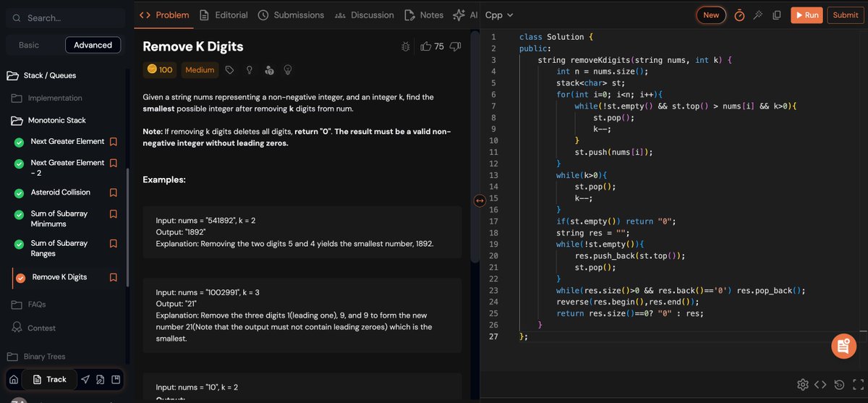Open saved bookmarks icon in bottom bar
Viewport: 868px width, 403px height.
[115, 379]
